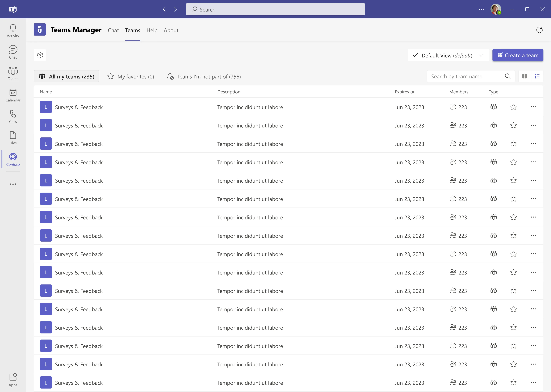
Task: Click the L avatar of the first team row
Action: (46, 107)
